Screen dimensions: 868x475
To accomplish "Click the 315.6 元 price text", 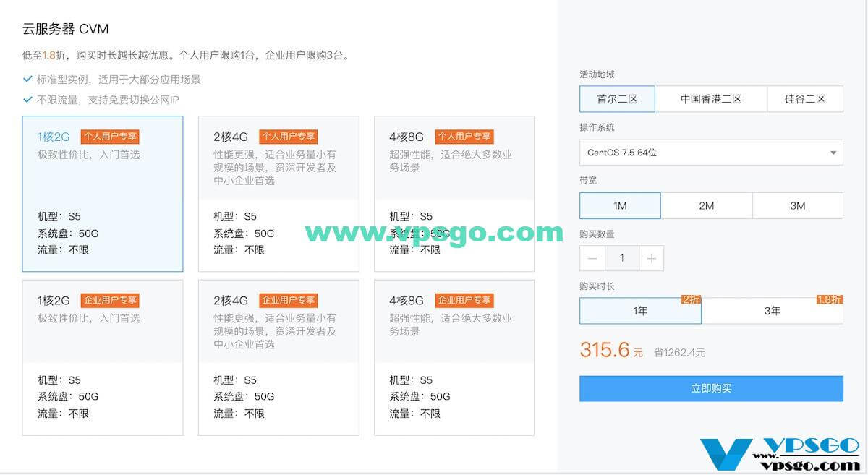I will coord(611,350).
